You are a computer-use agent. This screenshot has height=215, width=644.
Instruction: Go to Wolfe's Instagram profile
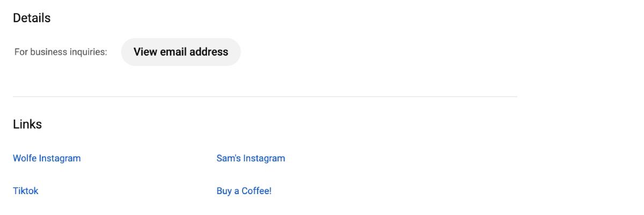click(47, 158)
